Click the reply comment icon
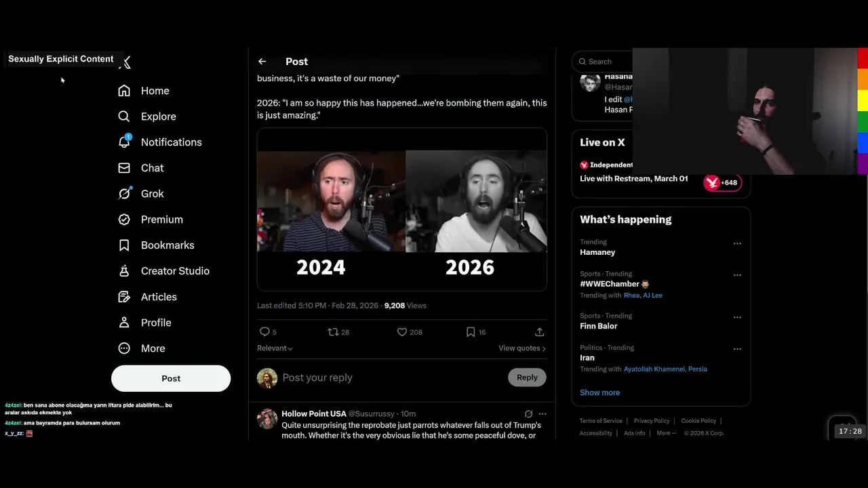The image size is (868, 488). (x=265, y=332)
